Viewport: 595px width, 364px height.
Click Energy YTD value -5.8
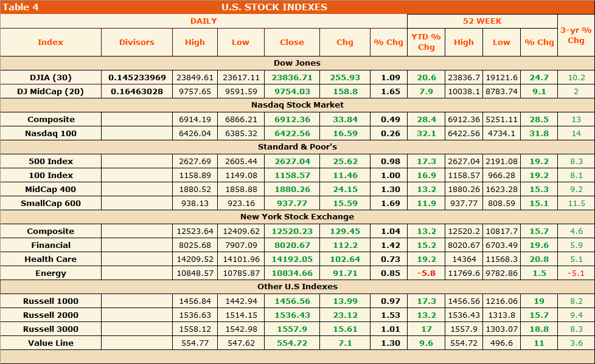click(426, 273)
